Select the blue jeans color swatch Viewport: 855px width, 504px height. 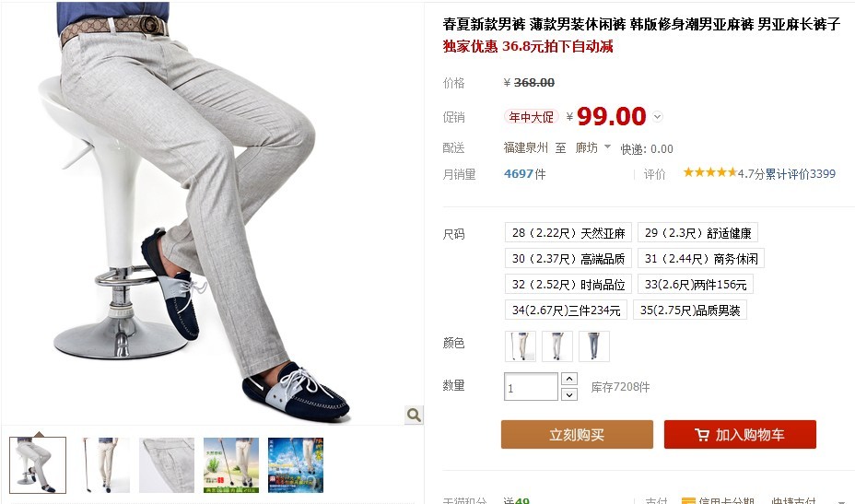594,346
